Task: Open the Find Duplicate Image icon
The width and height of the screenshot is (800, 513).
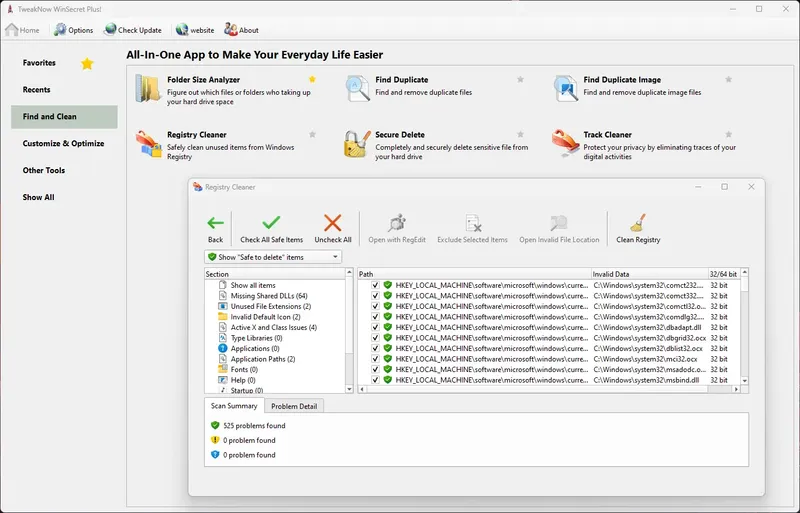Action: (565, 88)
